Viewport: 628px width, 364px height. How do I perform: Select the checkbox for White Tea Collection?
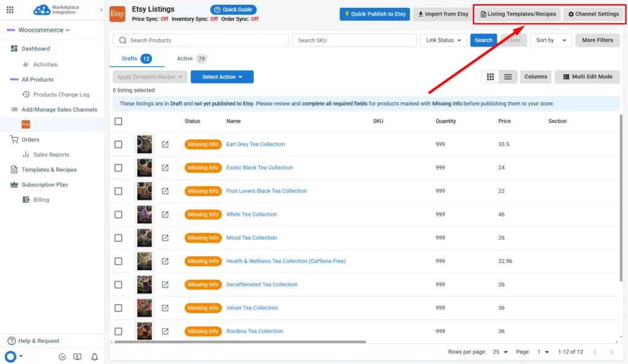[x=118, y=214]
